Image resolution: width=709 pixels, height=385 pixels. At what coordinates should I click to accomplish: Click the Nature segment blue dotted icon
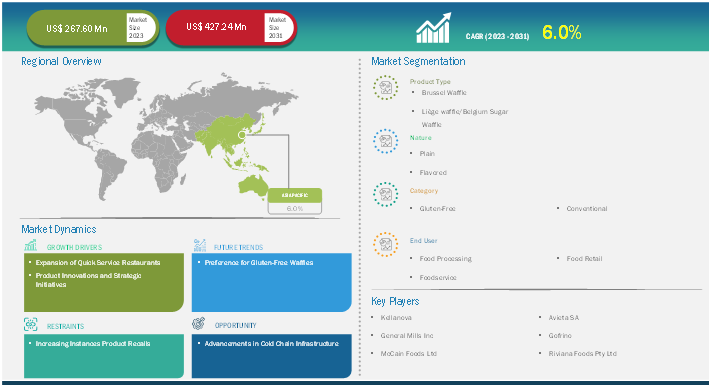pos(386,141)
